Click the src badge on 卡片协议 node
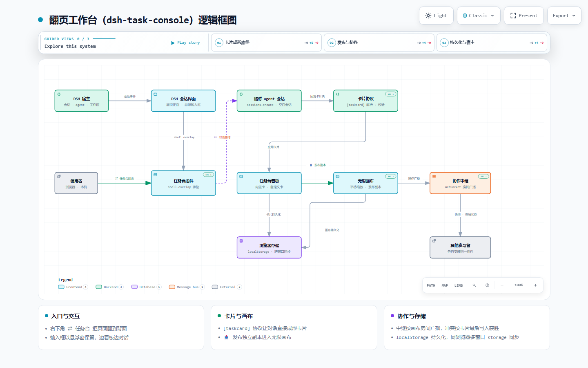Image resolution: width=588 pixels, height=368 pixels. click(390, 94)
